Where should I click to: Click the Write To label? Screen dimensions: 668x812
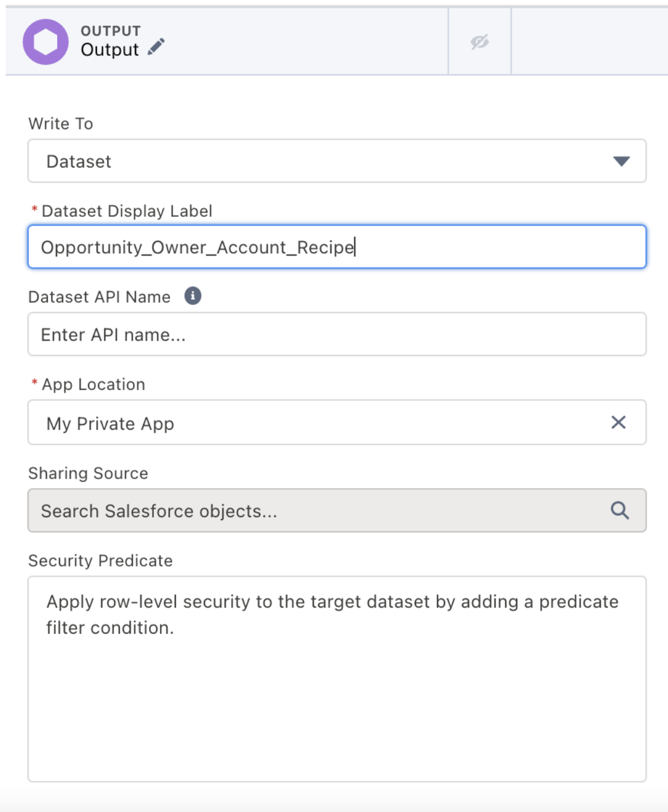coord(61,124)
